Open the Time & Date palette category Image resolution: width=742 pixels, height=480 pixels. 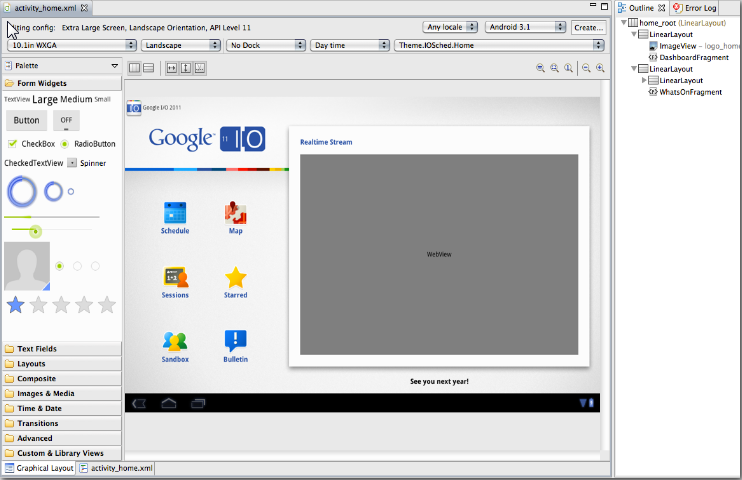click(62, 408)
